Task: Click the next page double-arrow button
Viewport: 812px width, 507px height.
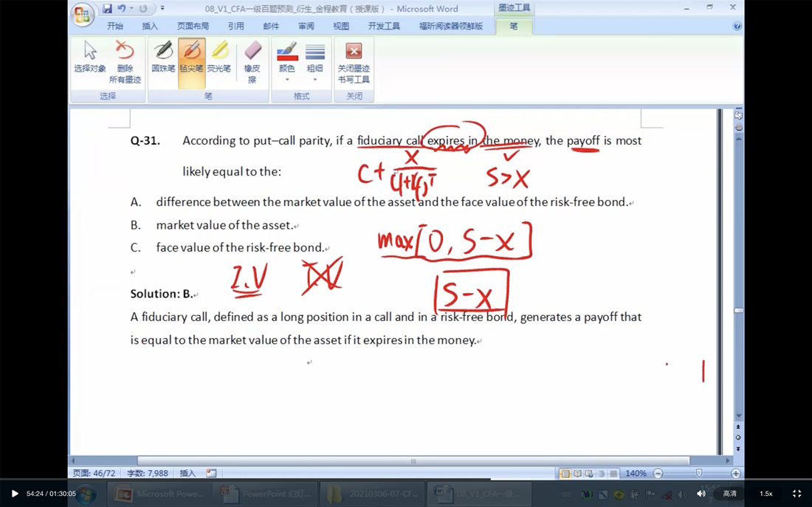Action: point(738,449)
